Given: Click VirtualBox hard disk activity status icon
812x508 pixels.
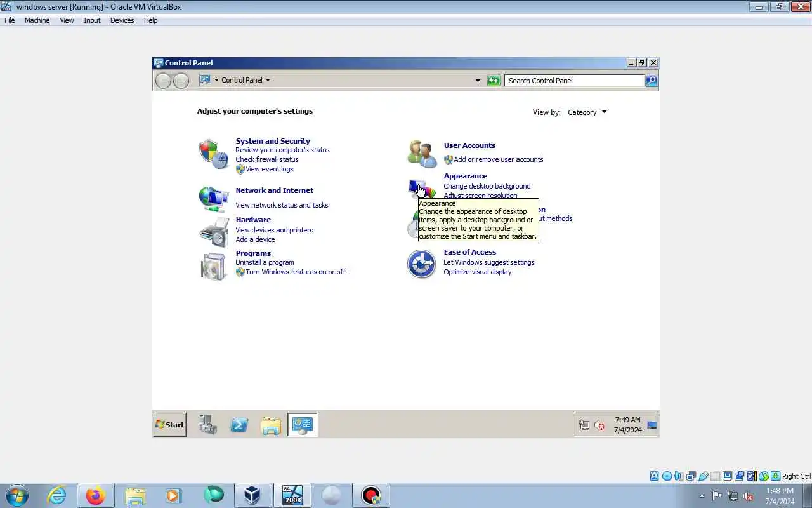Looking at the screenshot, I should pos(655,476).
